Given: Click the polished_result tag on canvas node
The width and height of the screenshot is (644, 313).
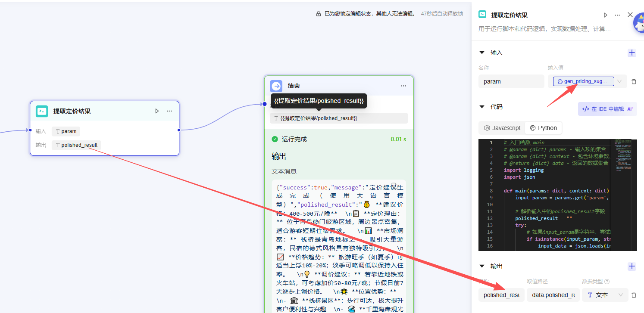Looking at the screenshot, I should click(x=76, y=145).
